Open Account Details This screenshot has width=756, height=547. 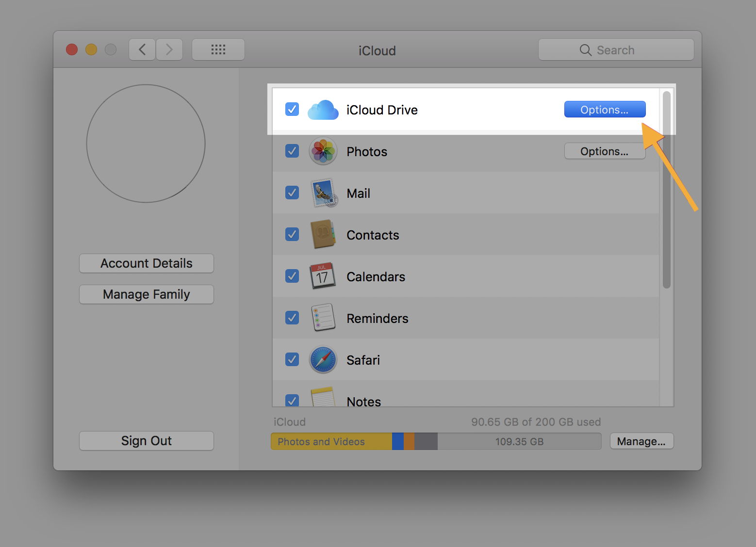coord(147,263)
